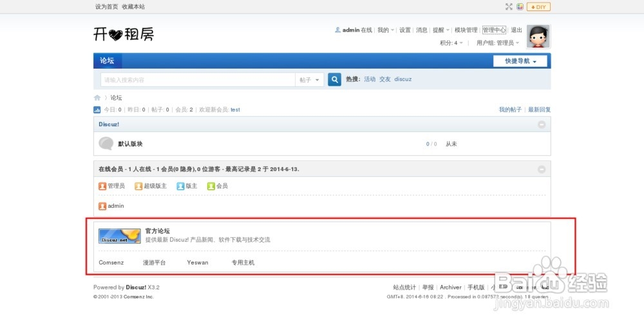644x325 pixels.
Task: Click new member test link
Action: tap(235, 109)
